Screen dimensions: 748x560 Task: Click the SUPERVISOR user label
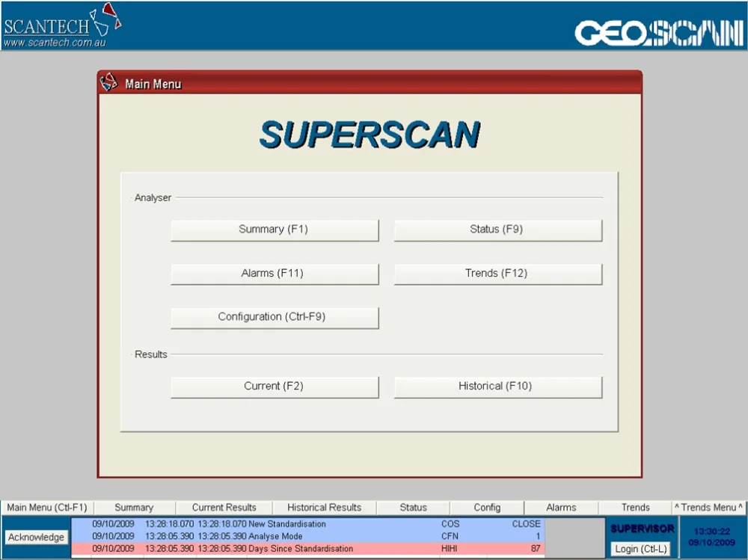(642, 529)
